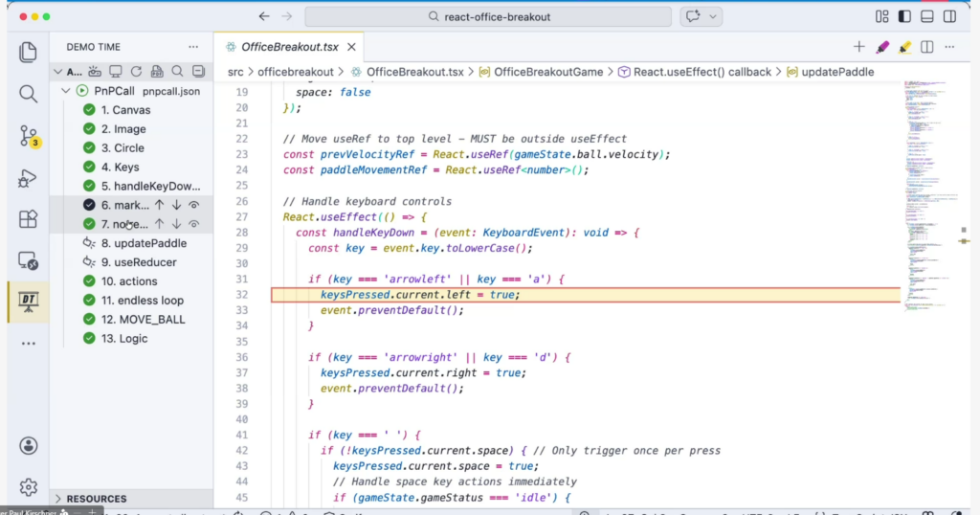Open the Explorer view in activity bar

(28, 52)
